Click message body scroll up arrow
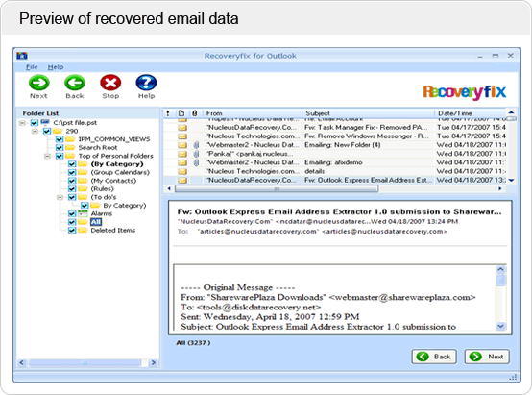The image size is (532, 395). pyautogui.click(x=500, y=270)
